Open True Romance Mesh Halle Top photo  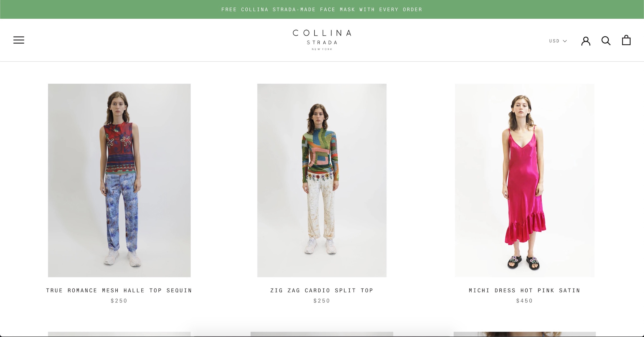119,180
